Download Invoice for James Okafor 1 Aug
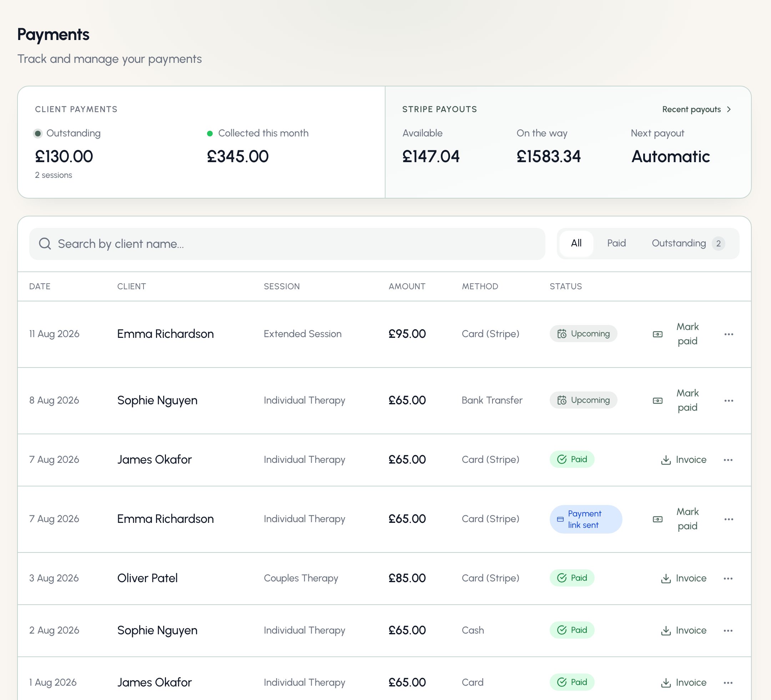 coord(684,682)
